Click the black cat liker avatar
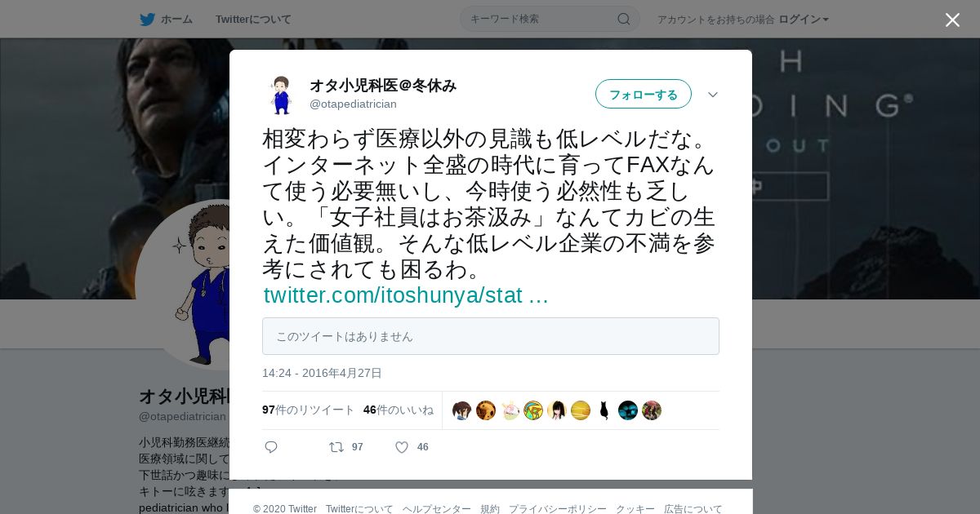The height and width of the screenshot is (514, 980). (x=604, y=410)
